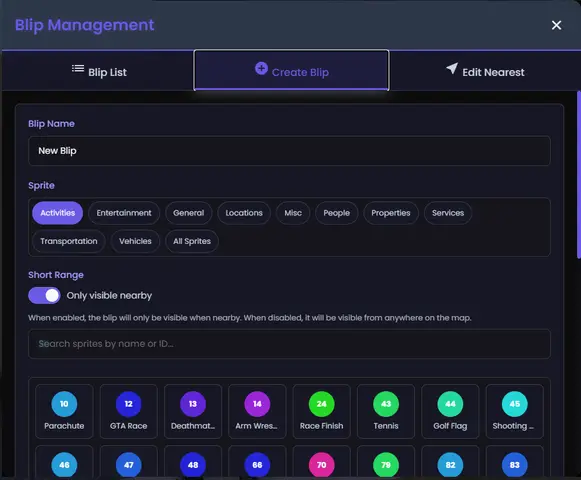Screen dimensions: 581x480
Task: Choose the GTA Race sprite 12
Action: pos(129,411)
